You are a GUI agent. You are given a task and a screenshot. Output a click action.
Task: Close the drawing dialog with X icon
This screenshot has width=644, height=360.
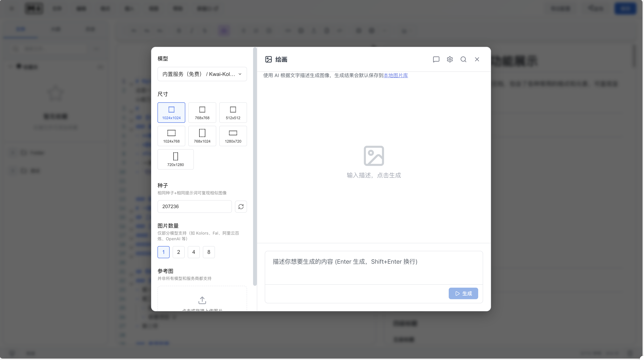point(477,59)
